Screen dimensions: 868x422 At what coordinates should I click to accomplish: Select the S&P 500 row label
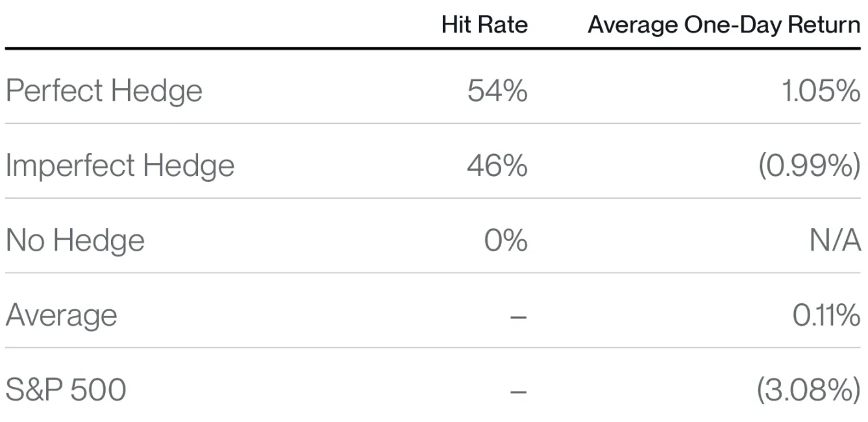point(66,390)
